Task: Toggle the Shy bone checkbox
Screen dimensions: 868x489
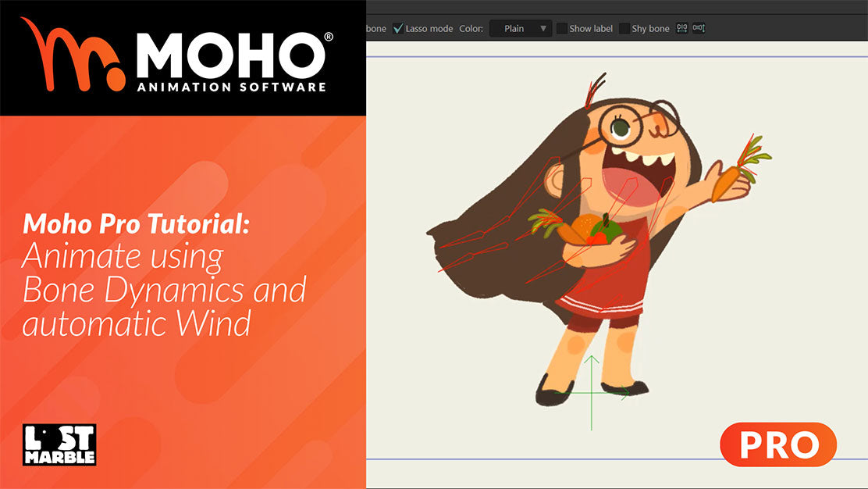Action: pyautogui.click(x=624, y=29)
